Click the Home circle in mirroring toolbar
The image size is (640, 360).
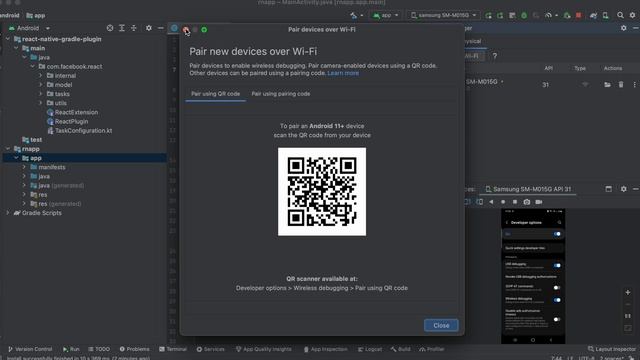coord(503,202)
